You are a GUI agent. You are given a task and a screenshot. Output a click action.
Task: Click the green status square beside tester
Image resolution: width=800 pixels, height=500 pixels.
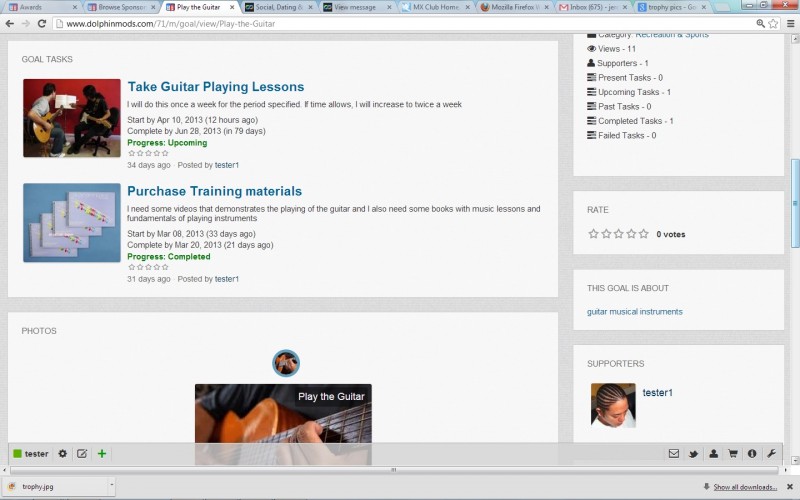click(x=17, y=454)
